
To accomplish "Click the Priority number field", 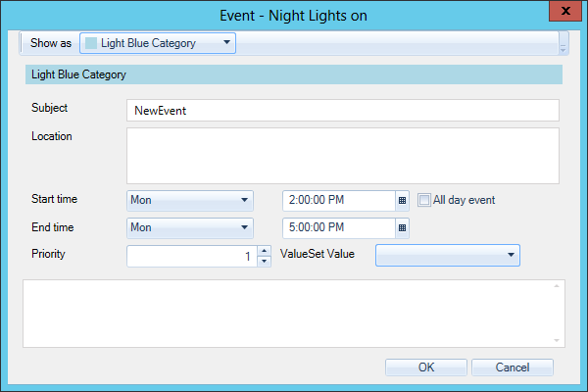I will point(191,256).
